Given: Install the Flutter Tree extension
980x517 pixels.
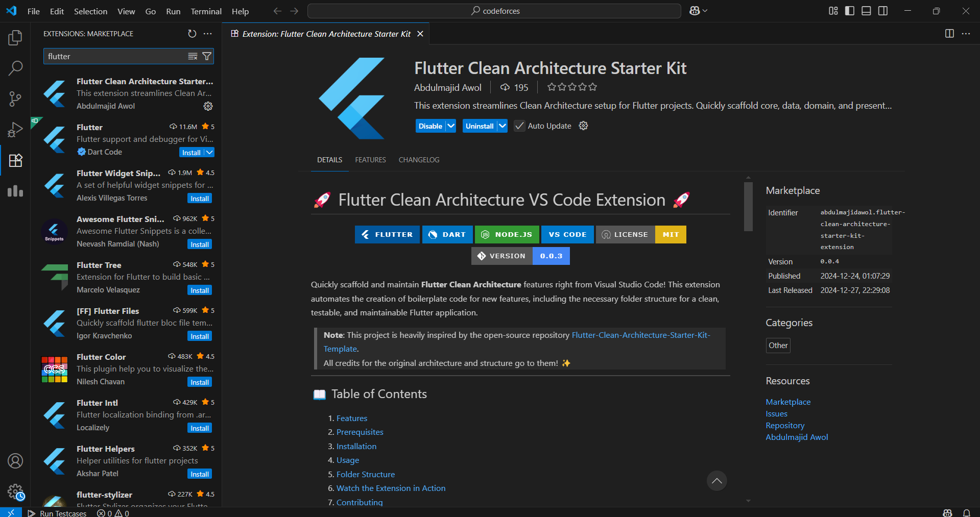Looking at the screenshot, I should coord(200,290).
